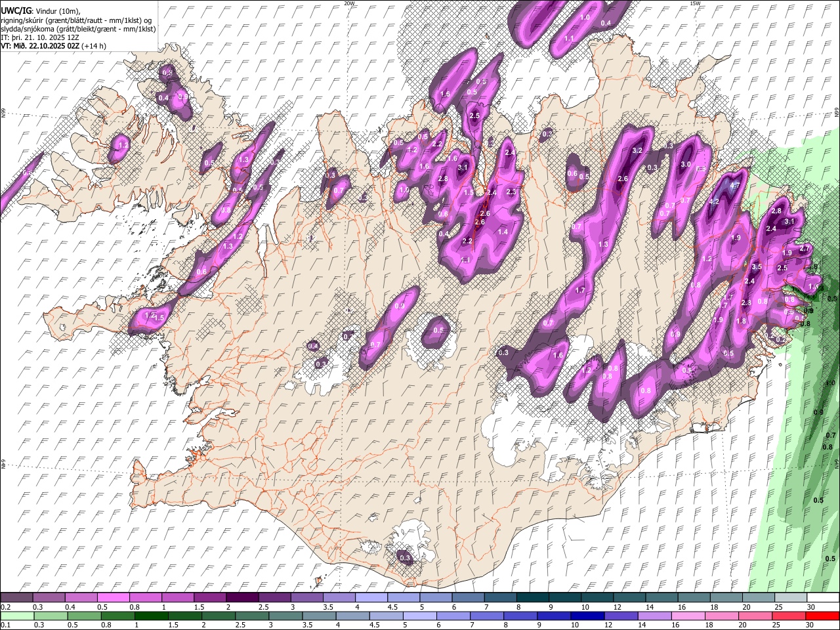The height and width of the screenshot is (630, 840).
Task: Click the top-row legend swatch between 1 and 1.5
Action: click(x=177, y=597)
